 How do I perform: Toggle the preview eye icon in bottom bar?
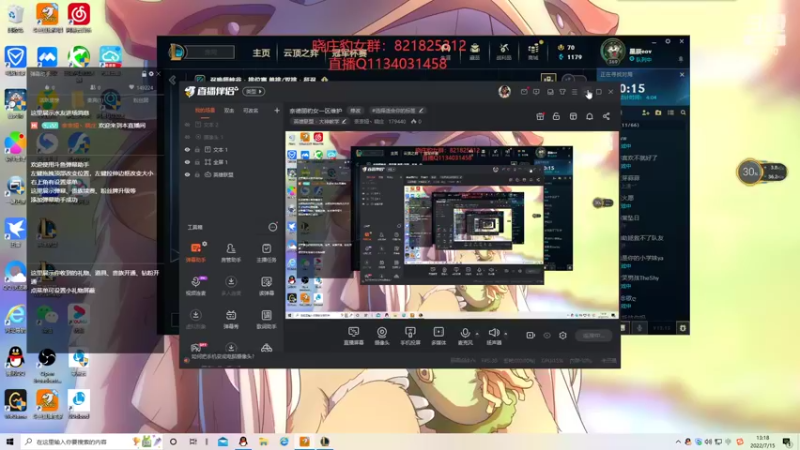547,335
